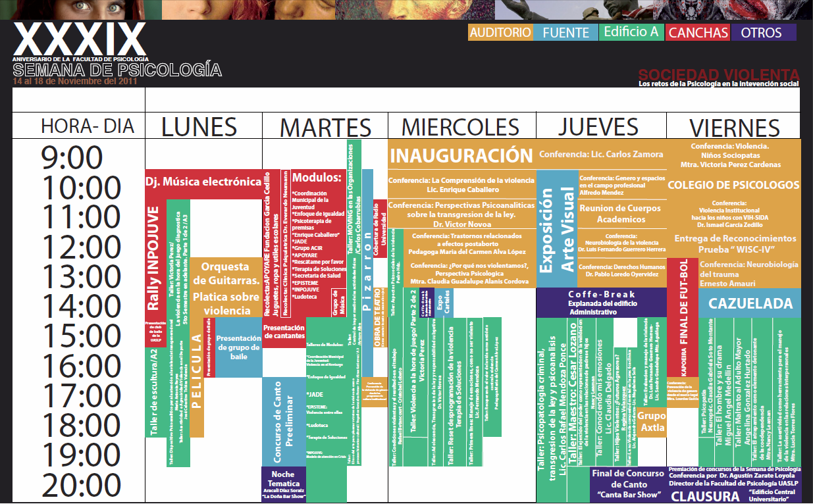
Task: Open Conferencia Perspectivas Psicoanaliticas by Dr. Victor Novoa
Action: coord(461,214)
